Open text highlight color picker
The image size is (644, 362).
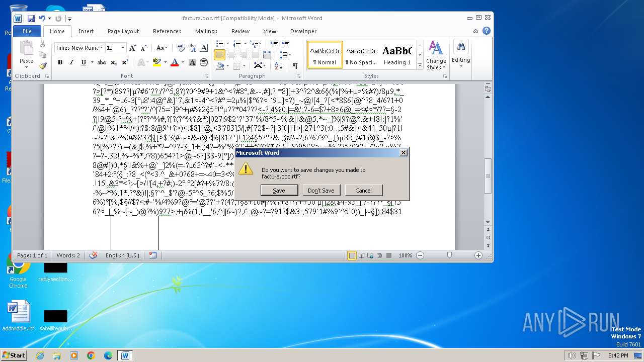pos(165,62)
